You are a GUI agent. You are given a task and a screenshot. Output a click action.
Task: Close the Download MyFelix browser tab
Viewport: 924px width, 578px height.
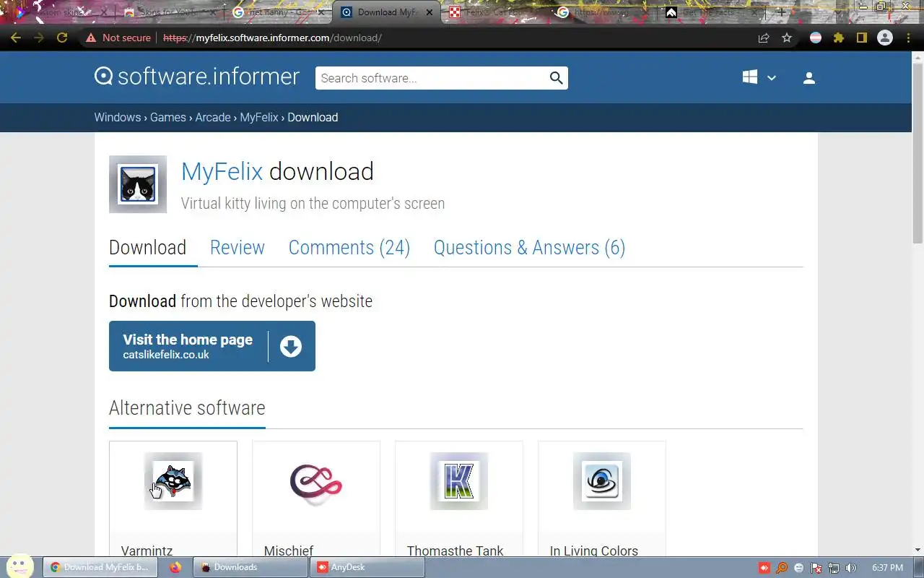click(429, 12)
